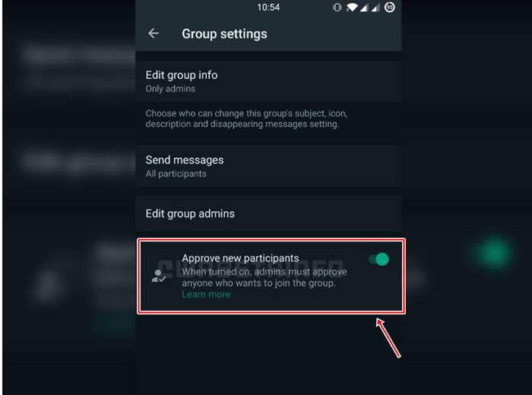
Task: Open the Send messages permission chooser
Action: (x=268, y=166)
